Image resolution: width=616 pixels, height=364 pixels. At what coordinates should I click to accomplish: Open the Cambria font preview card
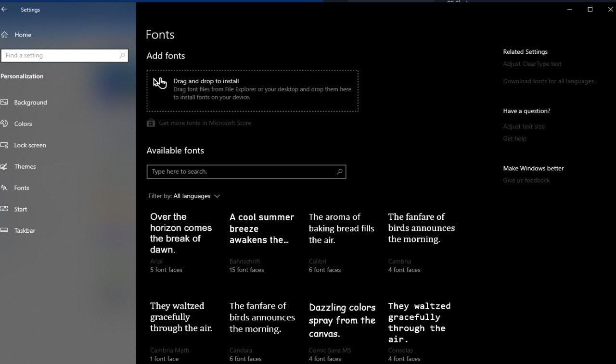tap(421, 243)
